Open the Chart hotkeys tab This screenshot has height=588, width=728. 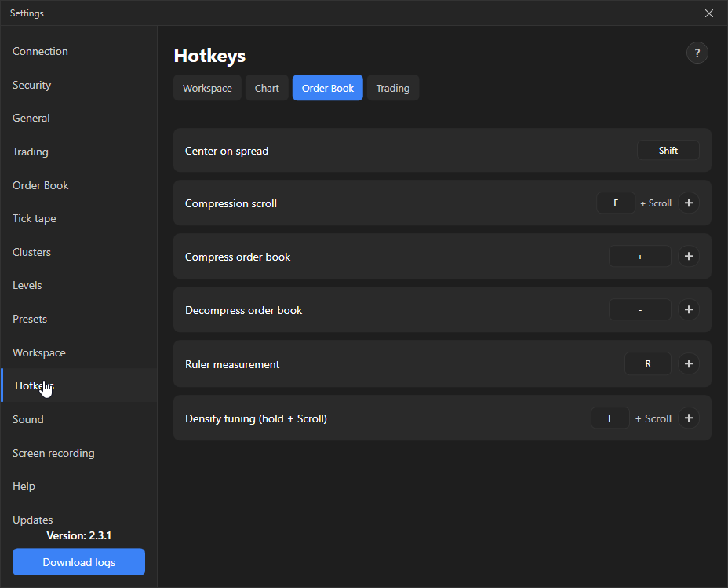pyautogui.click(x=267, y=88)
